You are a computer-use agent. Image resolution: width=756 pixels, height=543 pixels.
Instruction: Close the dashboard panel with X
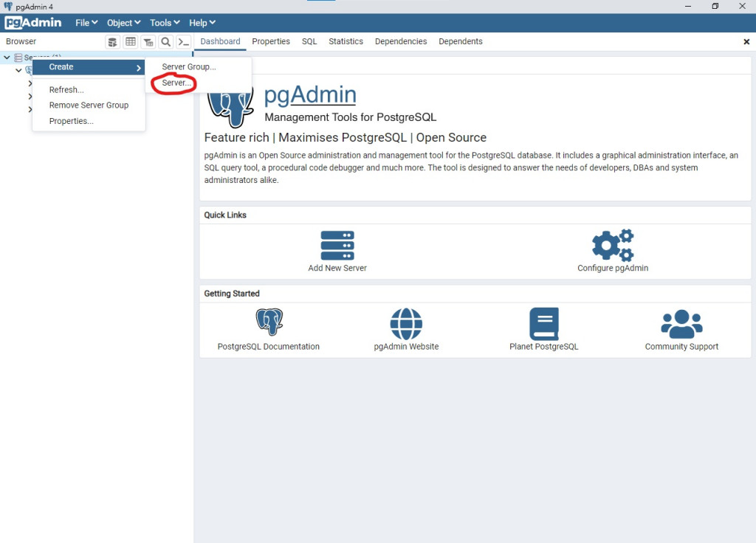[x=746, y=42]
